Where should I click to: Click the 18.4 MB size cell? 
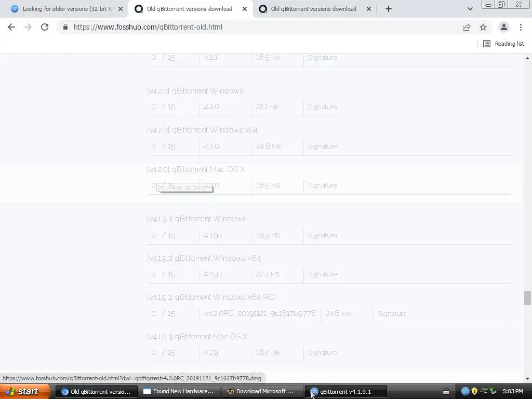(268, 353)
